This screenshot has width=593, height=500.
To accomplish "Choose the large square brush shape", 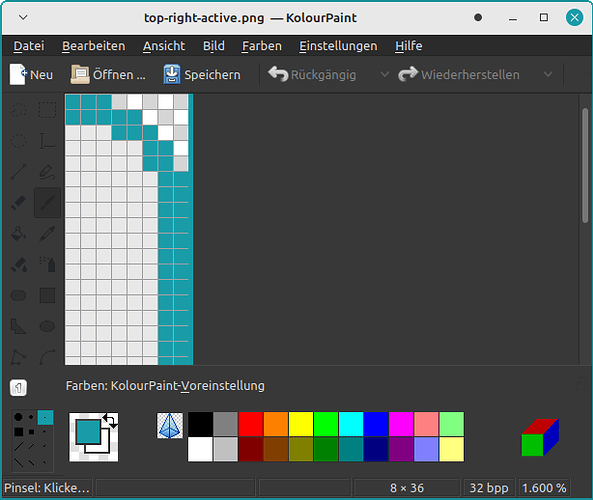I will click(x=19, y=432).
